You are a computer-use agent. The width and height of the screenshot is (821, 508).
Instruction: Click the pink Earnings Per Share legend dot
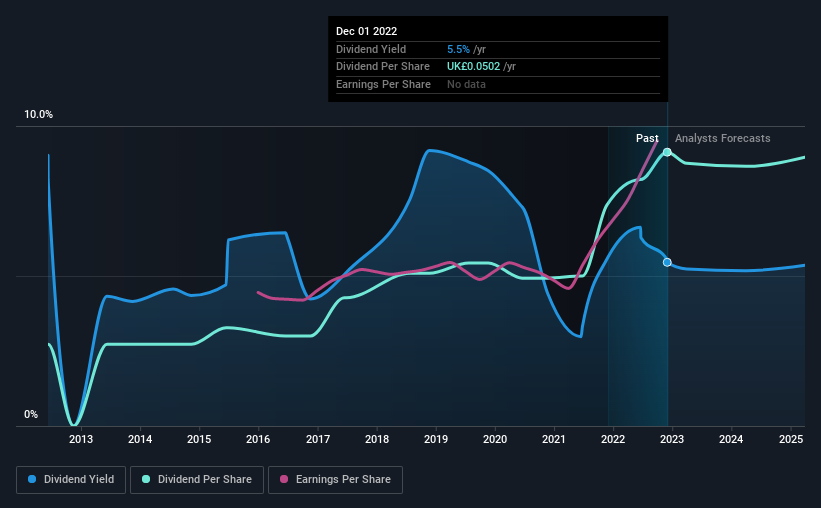[x=284, y=479]
